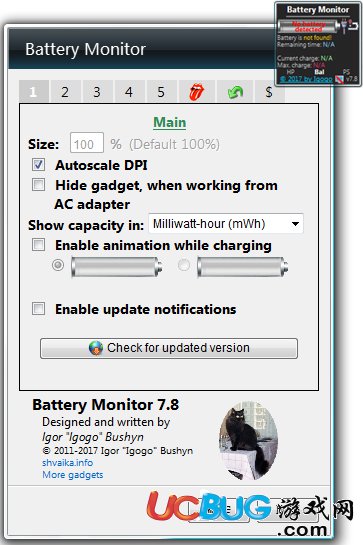Open the More gadgets link
363x545 pixels.
coord(73,475)
